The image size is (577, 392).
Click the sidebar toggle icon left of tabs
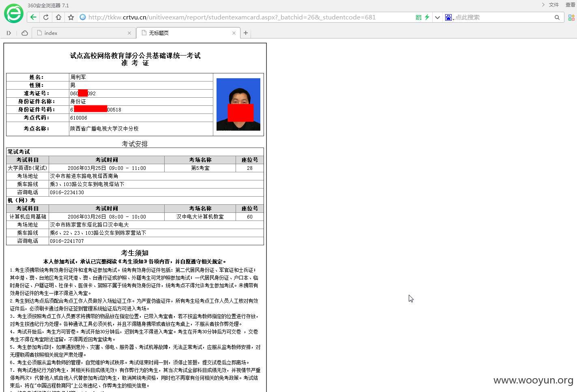point(9,33)
